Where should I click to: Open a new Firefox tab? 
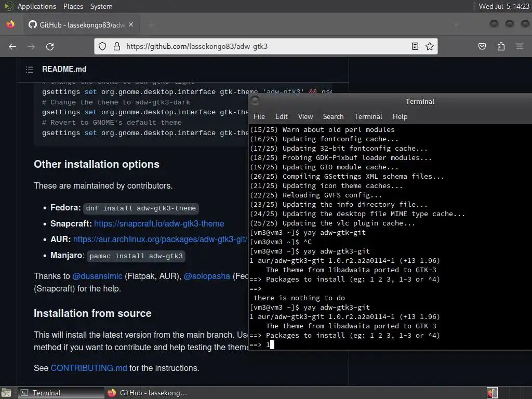tap(151, 24)
